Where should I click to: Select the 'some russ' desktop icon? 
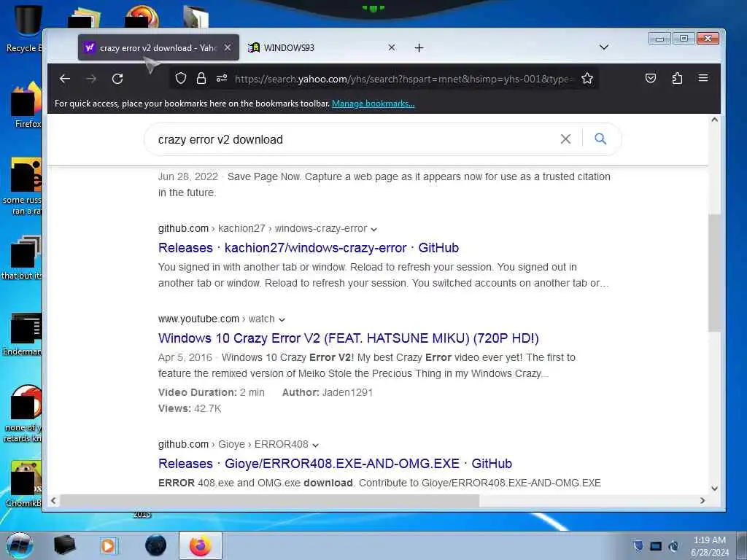point(23,187)
